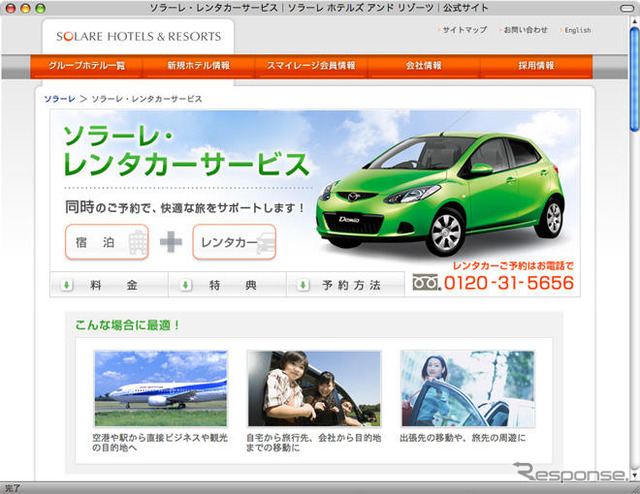Click the gray plus icon between boxes
The width and height of the screenshot is (640, 494).
(x=171, y=242)
